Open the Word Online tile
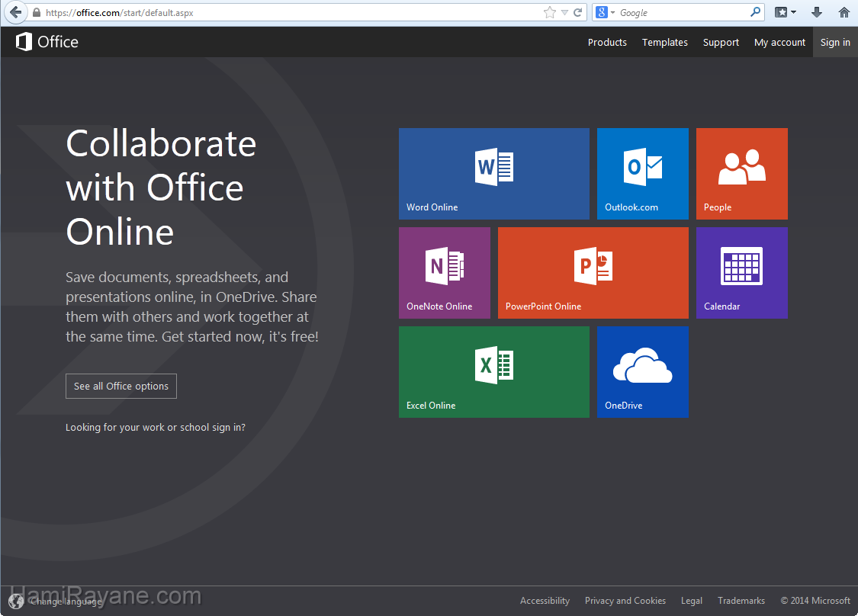Viewport: 858px width, 616px height. [493, 173]
